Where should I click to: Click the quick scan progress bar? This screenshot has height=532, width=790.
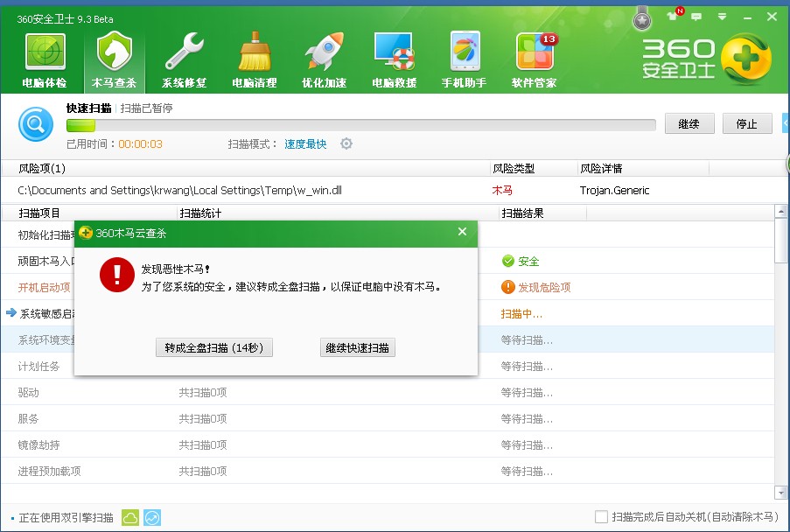click(x=360, y=125)
